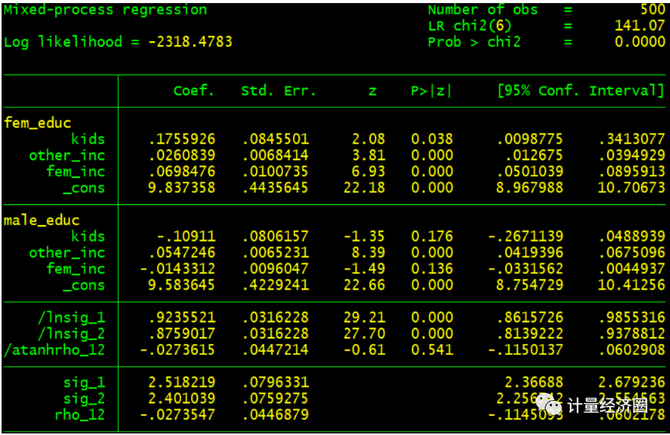
Task: Select upper bound .3413077
Action: coord(632,139)
